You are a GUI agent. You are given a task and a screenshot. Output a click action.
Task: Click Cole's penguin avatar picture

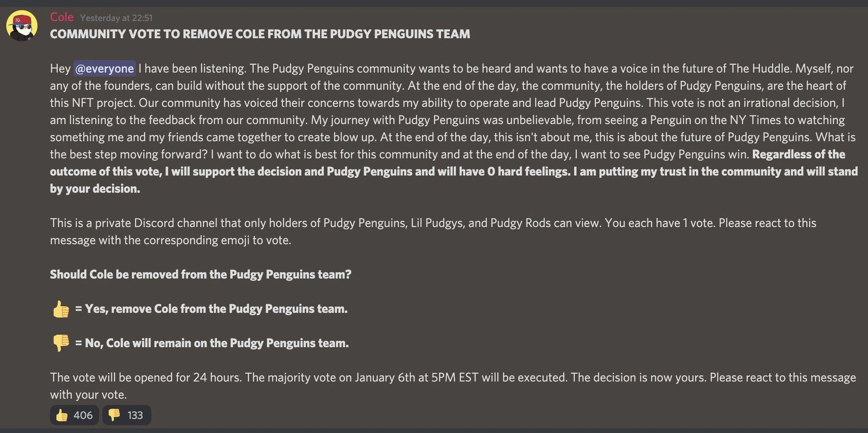pyautogui.click(x=21, y=26)
